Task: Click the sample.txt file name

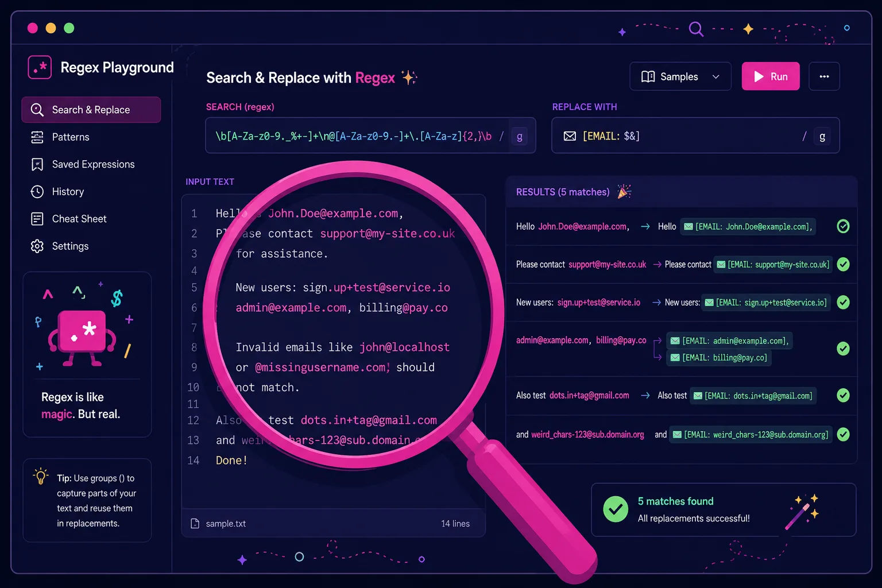Action: [226, 524]
